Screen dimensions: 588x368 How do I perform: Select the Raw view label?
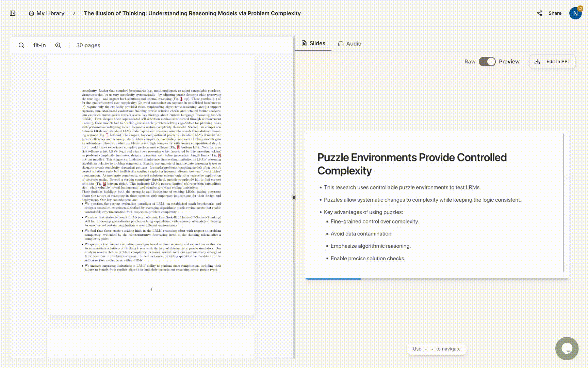tap(470, 62)
